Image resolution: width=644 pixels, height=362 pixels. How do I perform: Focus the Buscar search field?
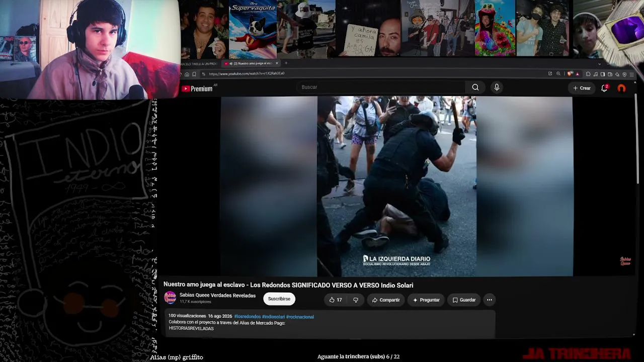(382, 87)
